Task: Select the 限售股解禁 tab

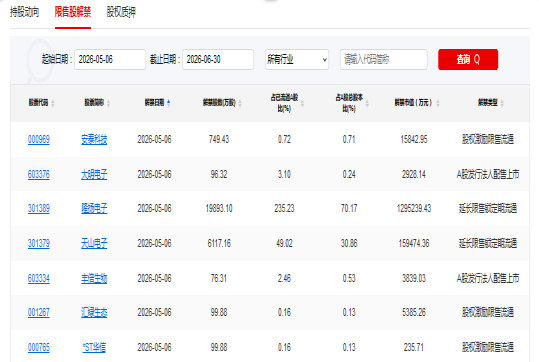Action: [x=73, y=12]
